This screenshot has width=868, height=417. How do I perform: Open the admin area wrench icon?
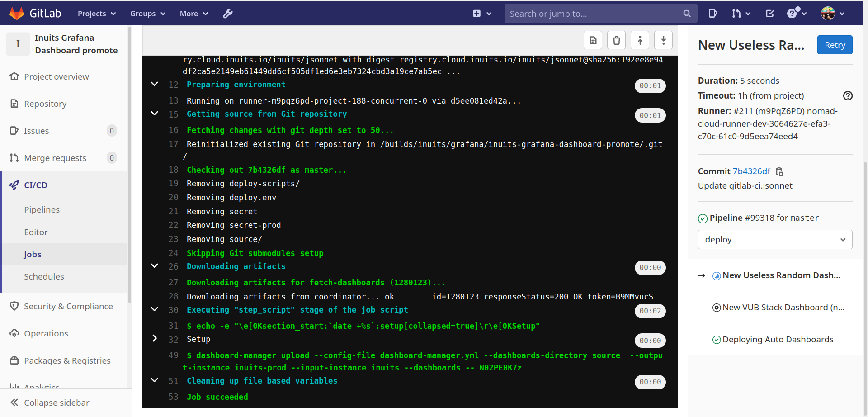tap(228, 14)
